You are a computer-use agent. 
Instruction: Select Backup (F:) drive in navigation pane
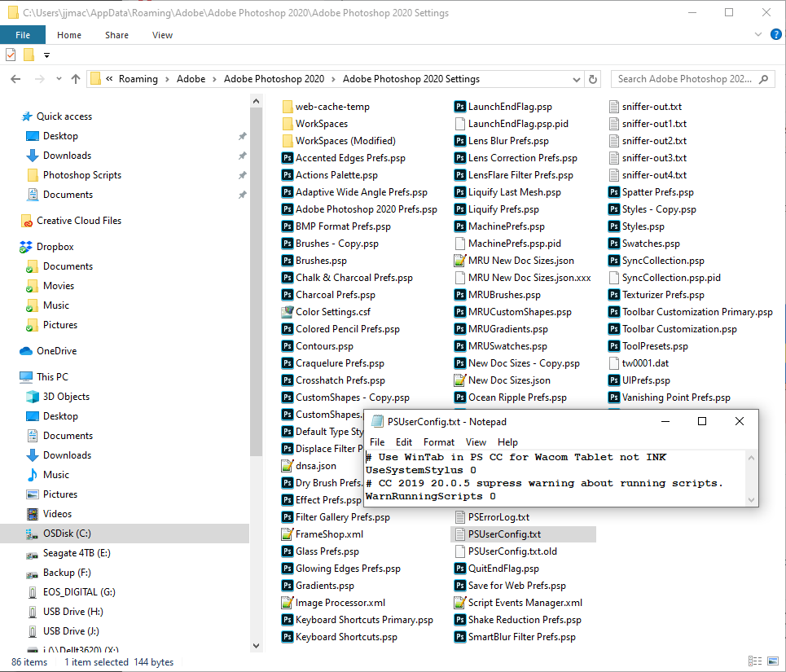[67, 573]
